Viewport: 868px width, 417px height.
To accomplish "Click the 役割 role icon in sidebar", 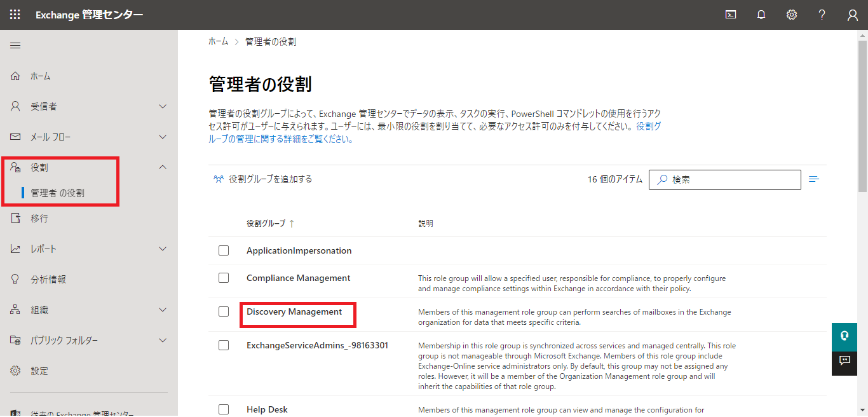I will tap(16, 167).
